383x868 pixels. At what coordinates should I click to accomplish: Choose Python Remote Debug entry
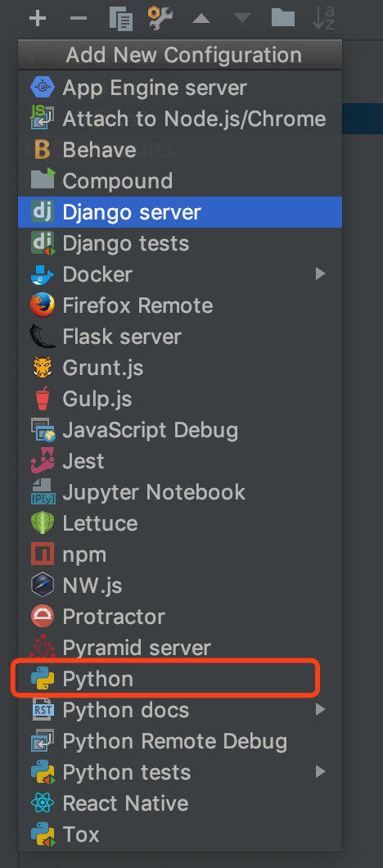(x=180, y=741)
